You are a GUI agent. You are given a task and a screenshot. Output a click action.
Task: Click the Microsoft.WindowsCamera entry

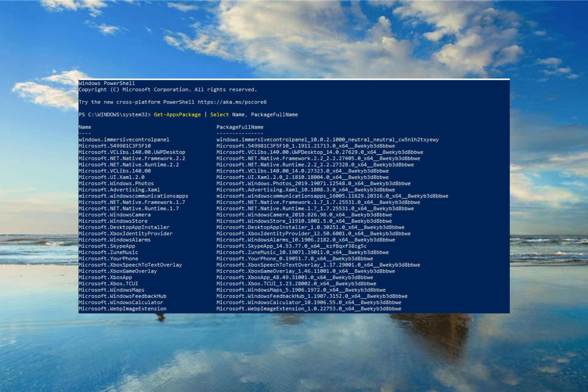(x=115, y=215)
